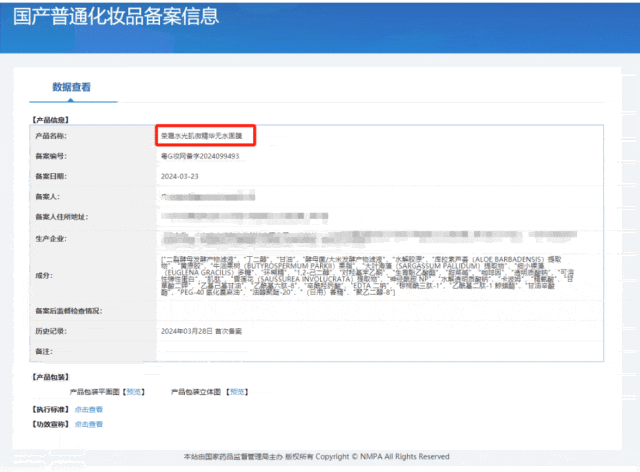Click the 成分 row label
The height and width of the screenshot is (472, 640).
(44, 276)
